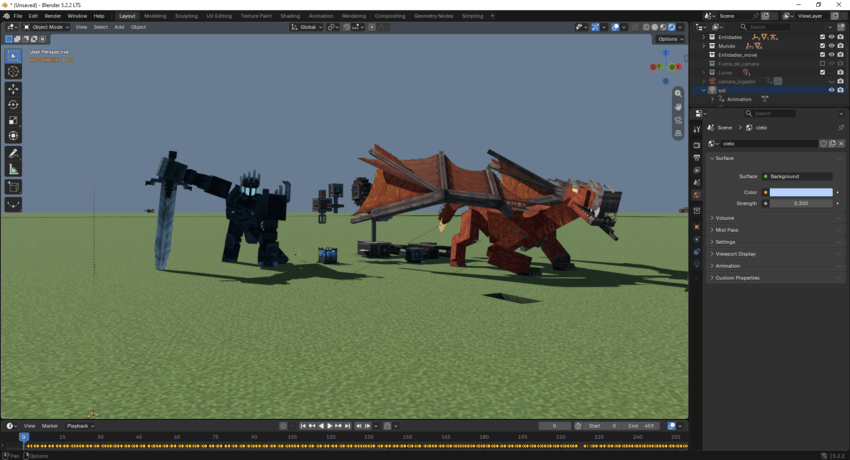Click the viewport zoom magnifier icon
The height and width of the screenshot is (460, 850).
pyautogui.click(x=678, y=94)
